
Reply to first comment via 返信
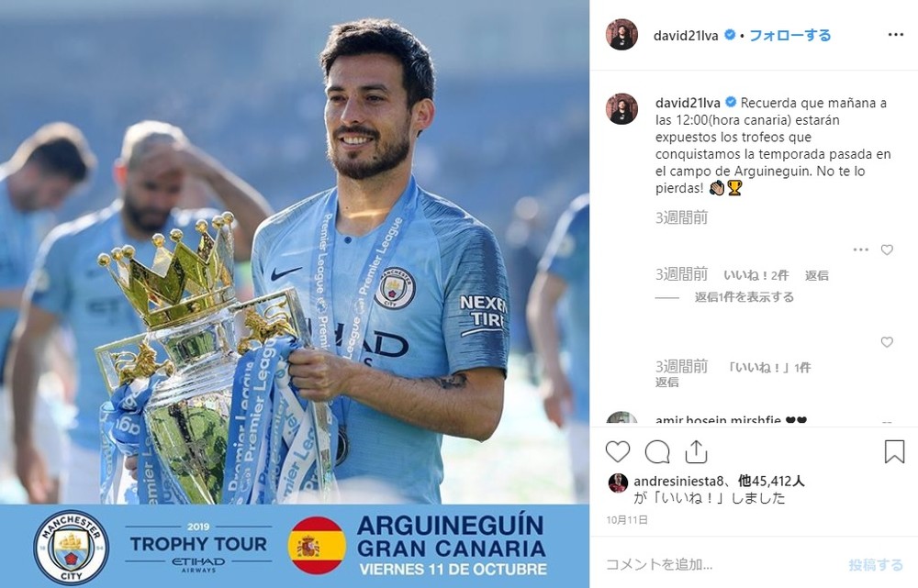[816, 275]
